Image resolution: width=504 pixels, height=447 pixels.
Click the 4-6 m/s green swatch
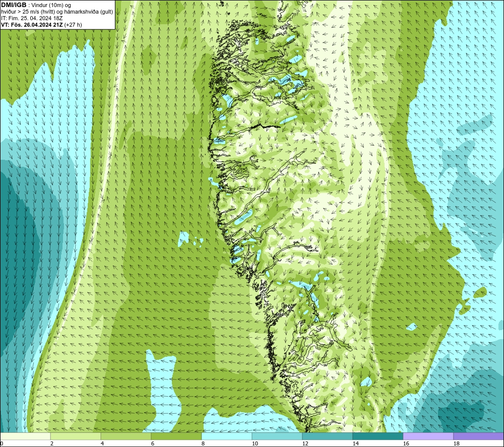tap(126, 436)
